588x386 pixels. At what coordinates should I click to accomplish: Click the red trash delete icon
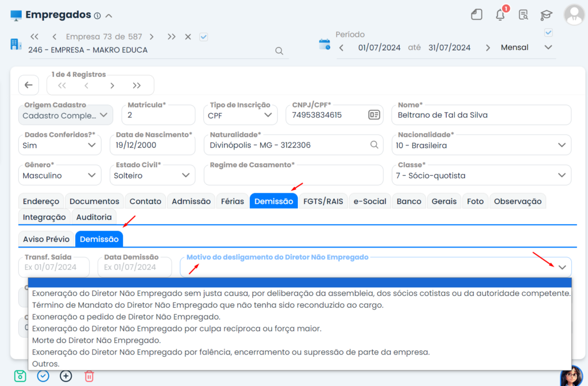pos(89,376)
